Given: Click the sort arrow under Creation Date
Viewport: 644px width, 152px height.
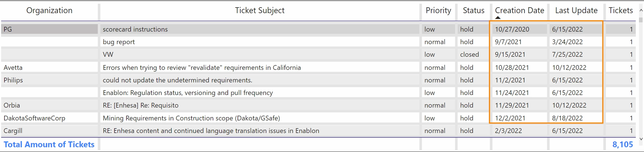Looking at the screenshot, I should [498, 18].
